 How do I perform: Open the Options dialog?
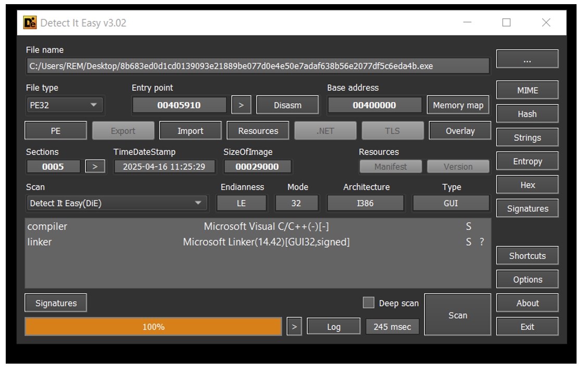[527, 280]
